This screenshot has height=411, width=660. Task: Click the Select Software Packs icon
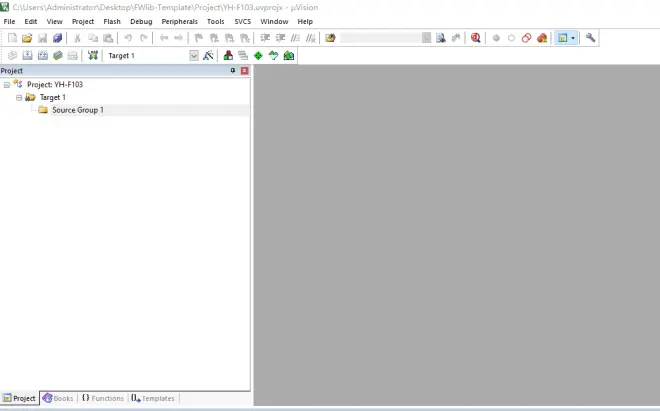point(274,56)
